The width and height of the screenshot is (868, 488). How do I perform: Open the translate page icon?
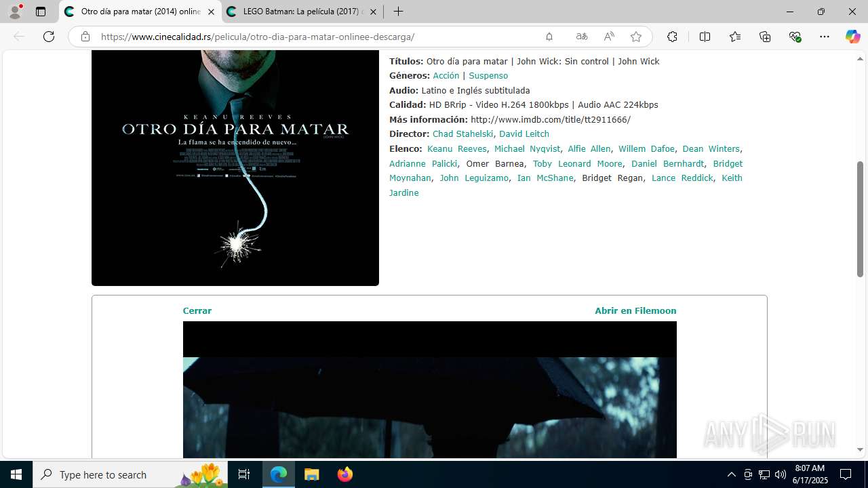582,37
